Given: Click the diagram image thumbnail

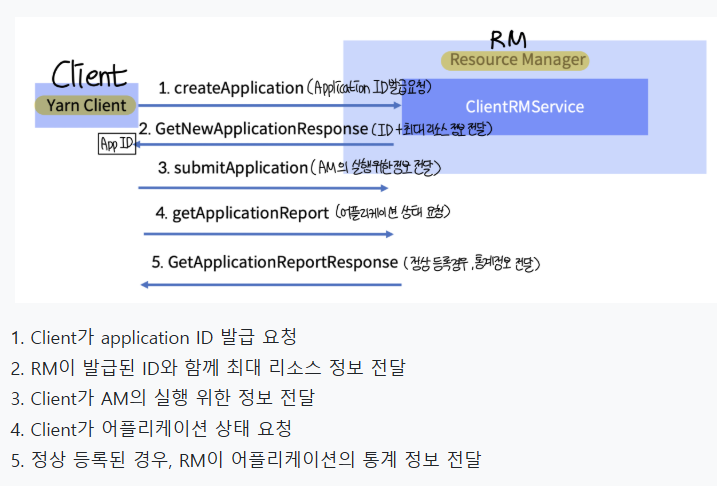Looking at the screenshot, I should click(x=366, y=160).
